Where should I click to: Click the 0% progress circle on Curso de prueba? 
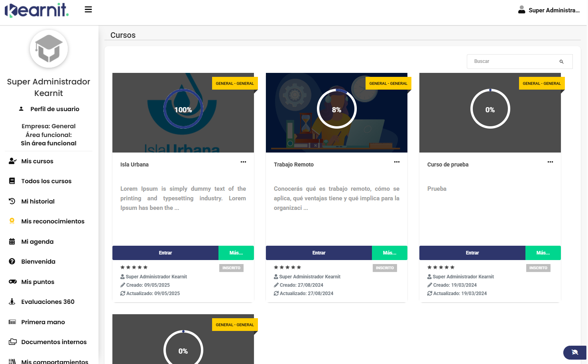(490, 109)
